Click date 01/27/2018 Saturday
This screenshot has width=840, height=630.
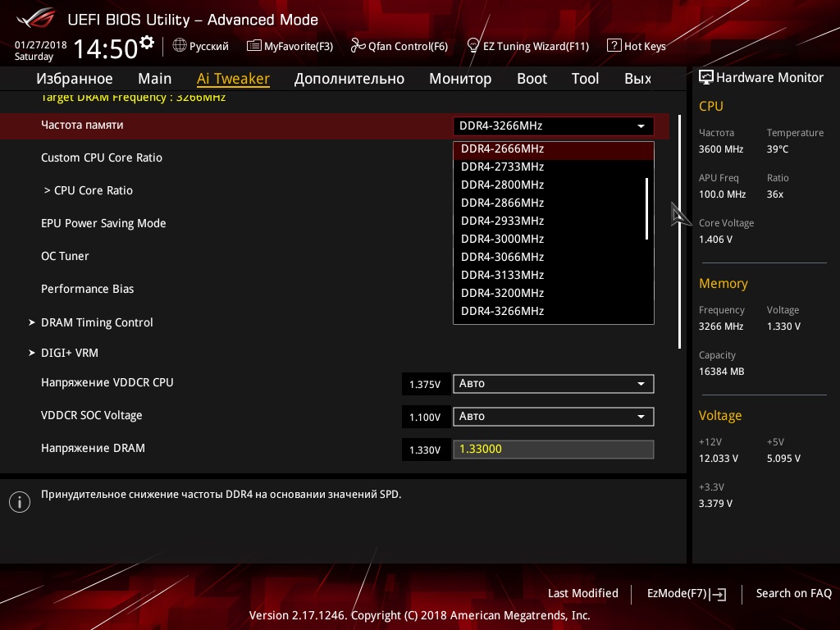tap(41, 50)
